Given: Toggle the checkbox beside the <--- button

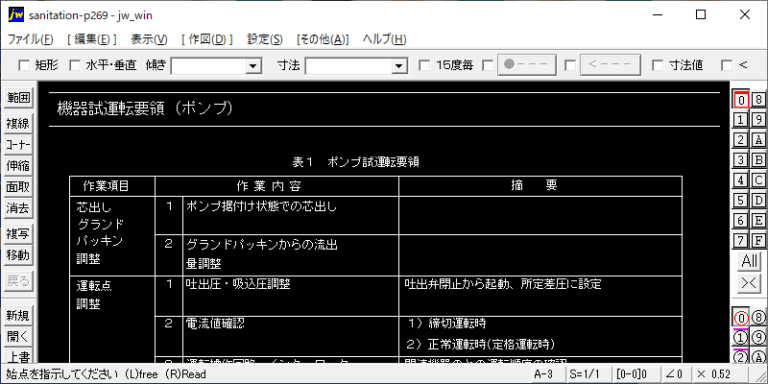Looking at the screenshot, I should [x=570, y=65].
